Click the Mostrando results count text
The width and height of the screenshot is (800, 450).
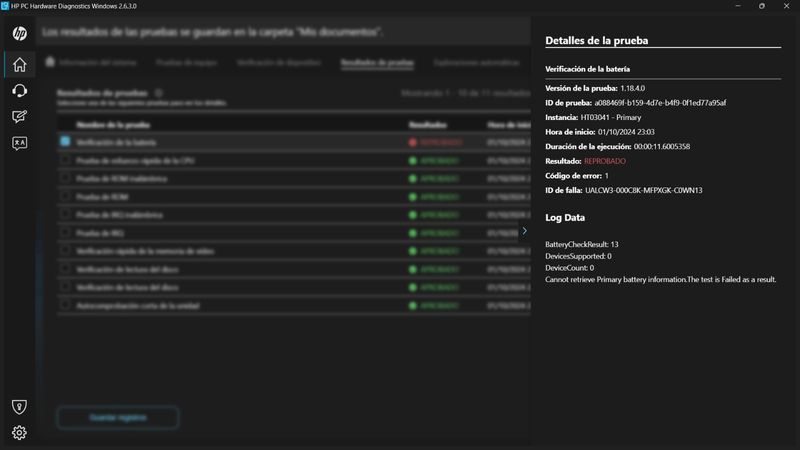[465, 93]
